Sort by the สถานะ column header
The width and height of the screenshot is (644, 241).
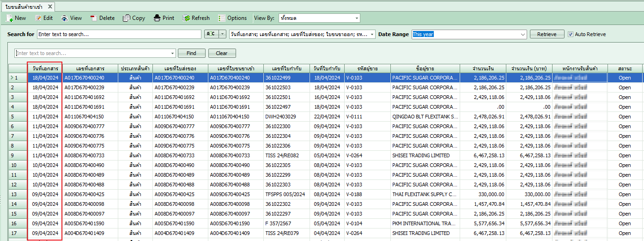pos(625,68)
